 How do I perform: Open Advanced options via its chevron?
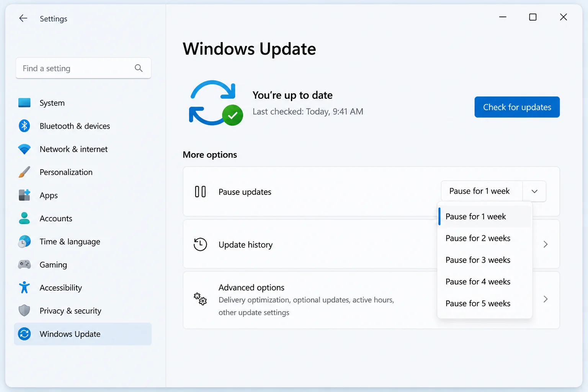pyautogui.click(x=546, y=299)
